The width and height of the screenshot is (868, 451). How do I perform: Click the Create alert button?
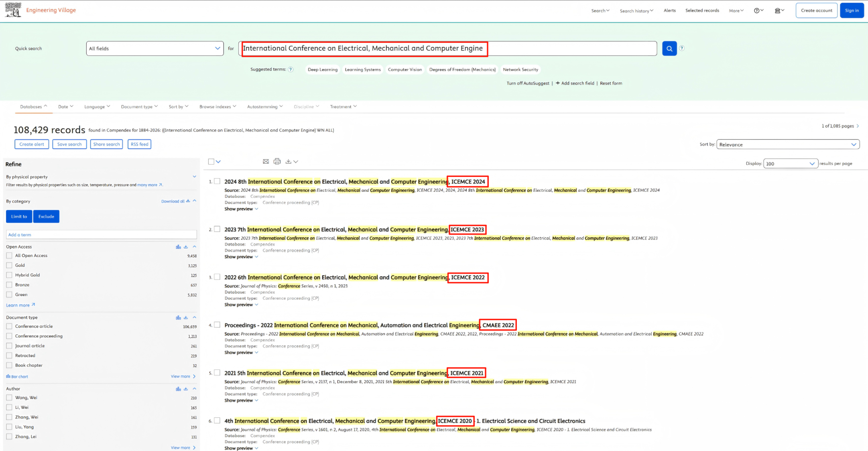(32, 144)
